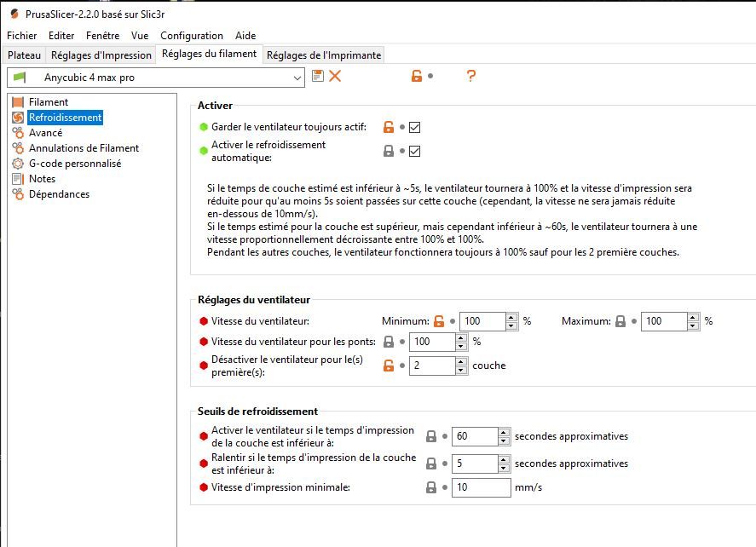Open the Configuration menu
The width and height of the screenshot is (756, 547).
click(192, 36)
